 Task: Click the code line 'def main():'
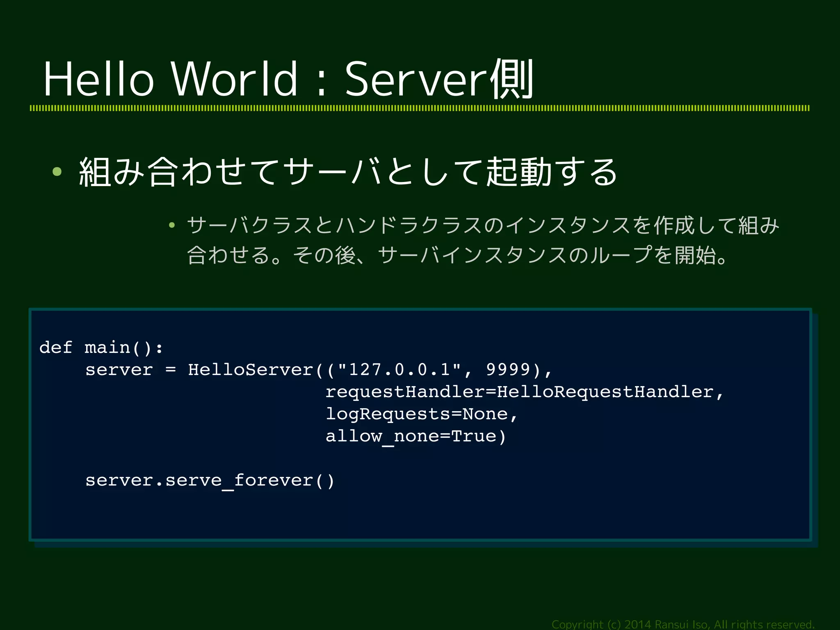pos(101,348)
